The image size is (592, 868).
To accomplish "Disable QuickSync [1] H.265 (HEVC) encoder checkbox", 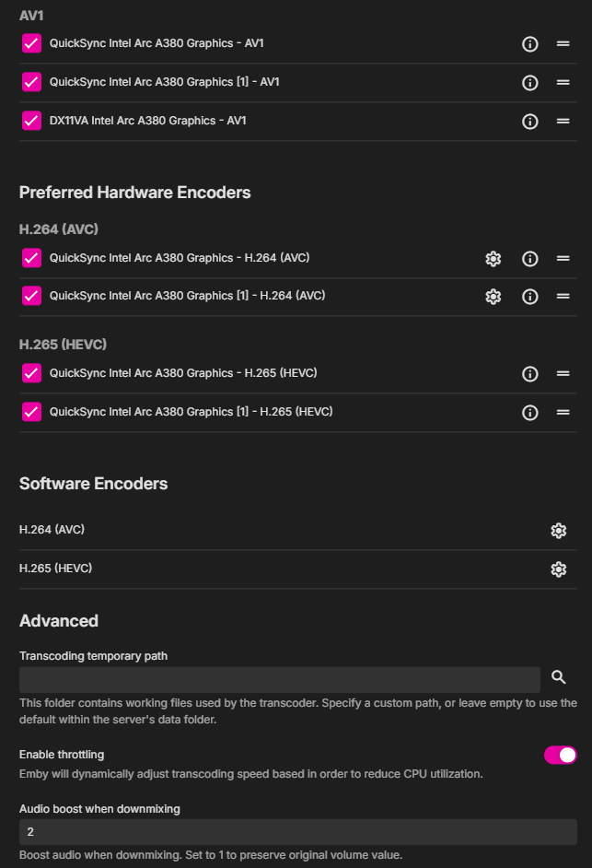I will [31, 412].
